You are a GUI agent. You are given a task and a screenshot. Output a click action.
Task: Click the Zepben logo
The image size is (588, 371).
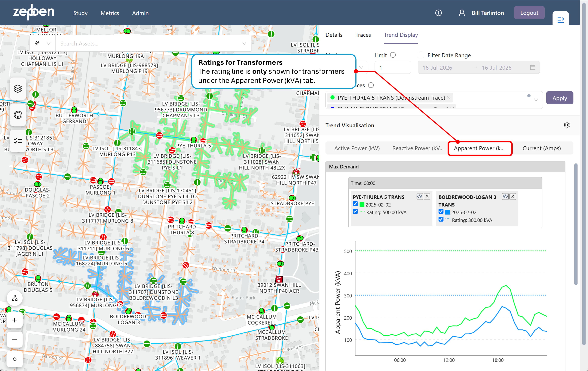pyautogui.click(x=34, y=12)
